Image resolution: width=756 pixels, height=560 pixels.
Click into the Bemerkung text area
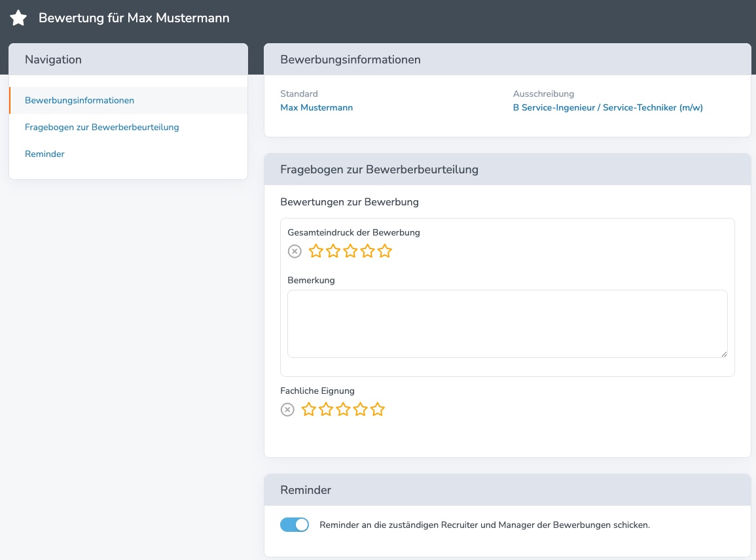[x=507, y=324]
